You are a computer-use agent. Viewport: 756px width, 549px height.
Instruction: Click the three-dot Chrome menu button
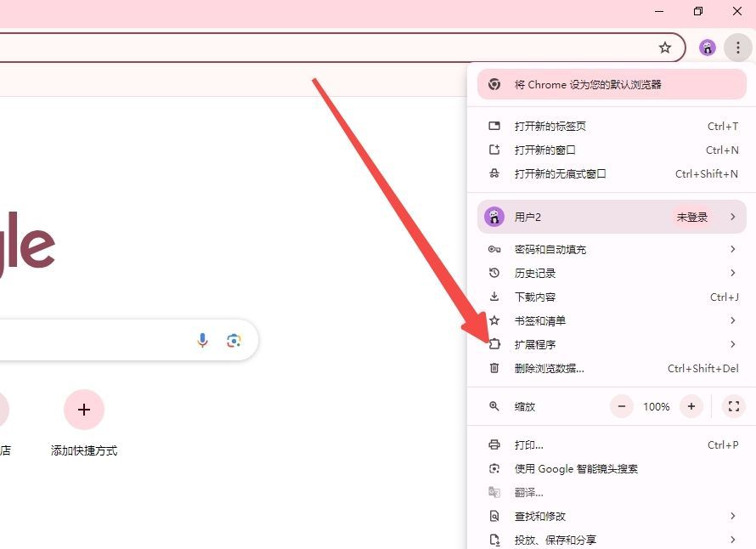click(x=737, y=48)
